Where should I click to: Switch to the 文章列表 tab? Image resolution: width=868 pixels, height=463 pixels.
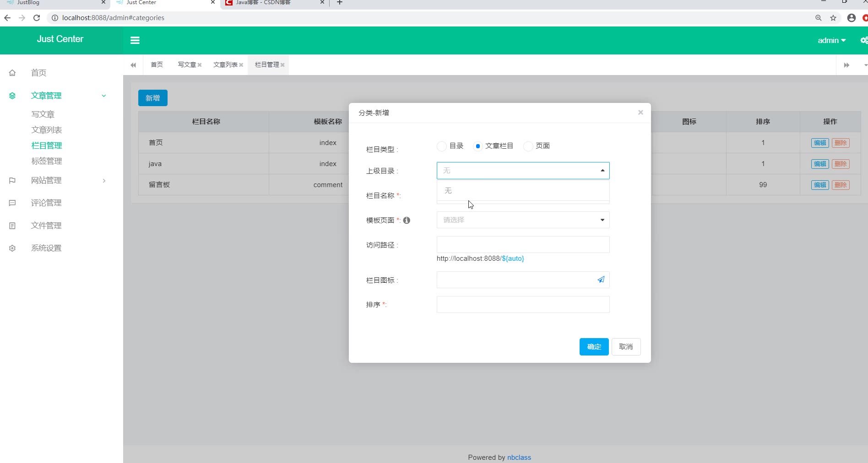225,65
